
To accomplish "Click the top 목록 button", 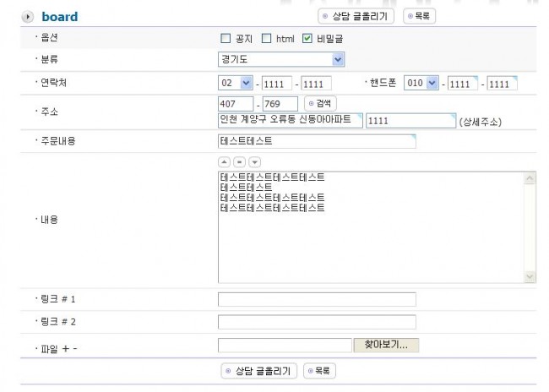I will (x=420, y=16).
